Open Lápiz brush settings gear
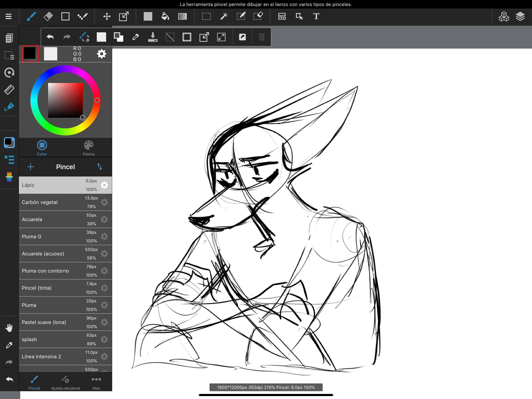The width and height of the screenshot is (532, 399). [104, 185]
